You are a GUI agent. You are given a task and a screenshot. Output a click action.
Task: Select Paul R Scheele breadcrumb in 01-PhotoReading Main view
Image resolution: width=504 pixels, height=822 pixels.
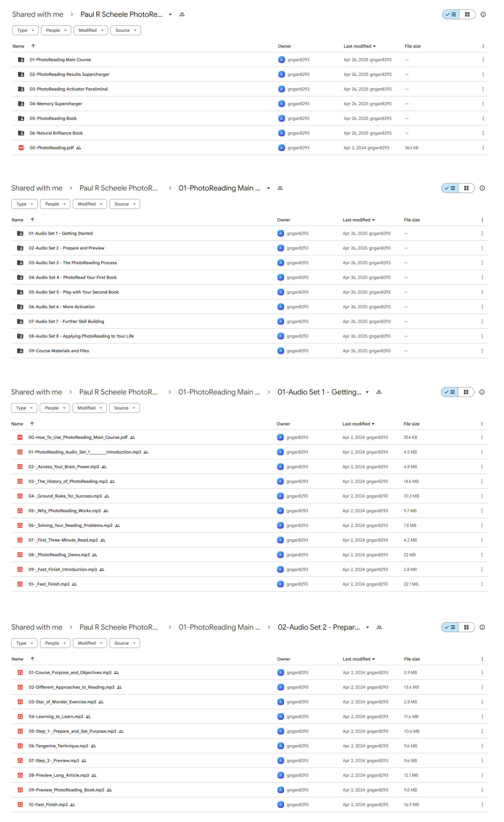click(x=118, y=188)
